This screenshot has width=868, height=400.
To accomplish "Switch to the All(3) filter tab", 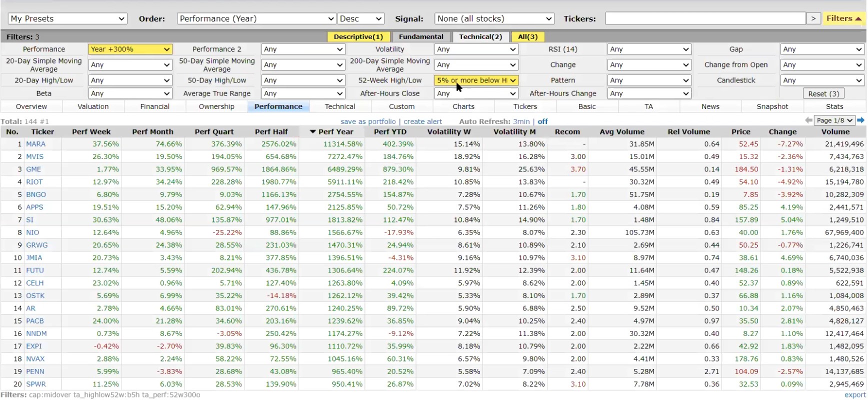I will click(528, 36).
